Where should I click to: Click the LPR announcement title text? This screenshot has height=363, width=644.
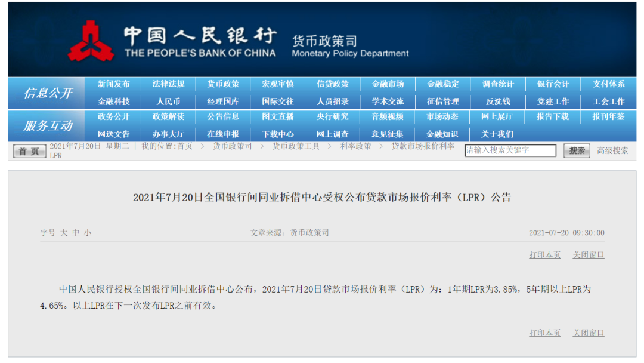pos(322,198)
